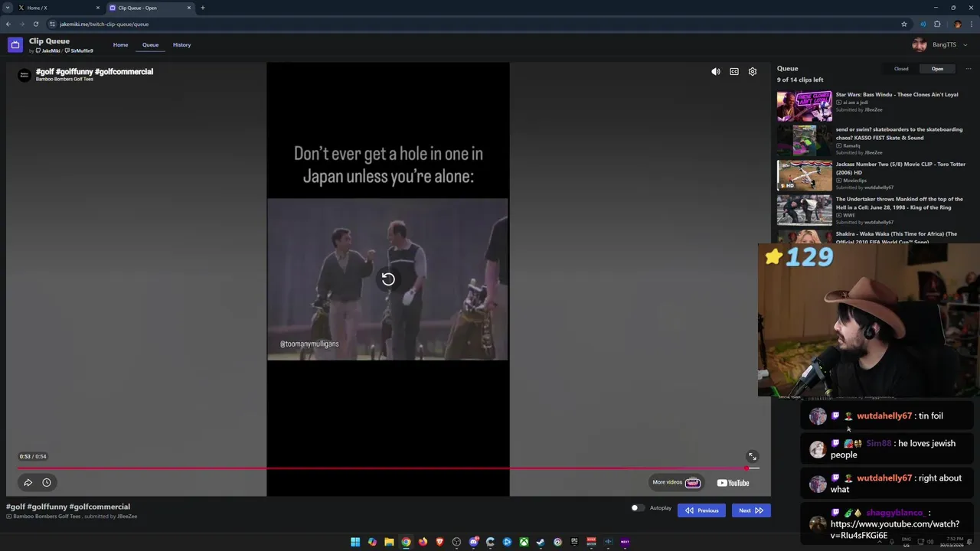Toggle closed captions on the player

pos(734,72)
